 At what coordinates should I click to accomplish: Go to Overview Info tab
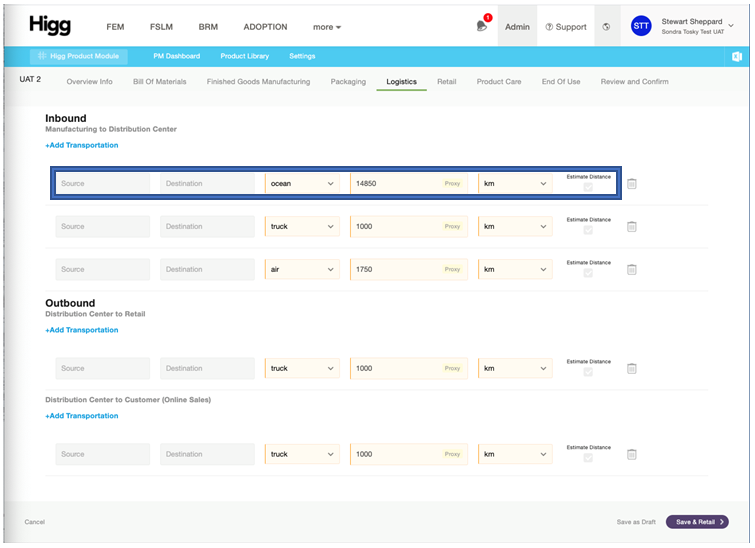point(90,81)
